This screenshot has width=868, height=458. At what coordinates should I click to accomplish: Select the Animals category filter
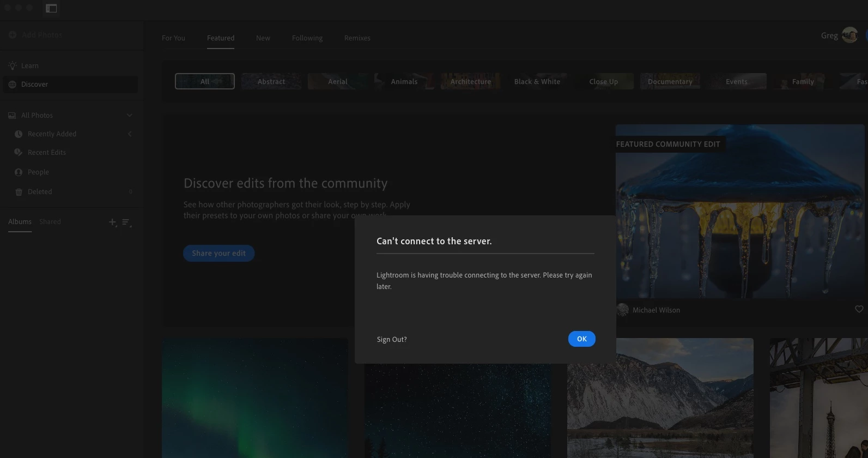click(x=404, y=81)
